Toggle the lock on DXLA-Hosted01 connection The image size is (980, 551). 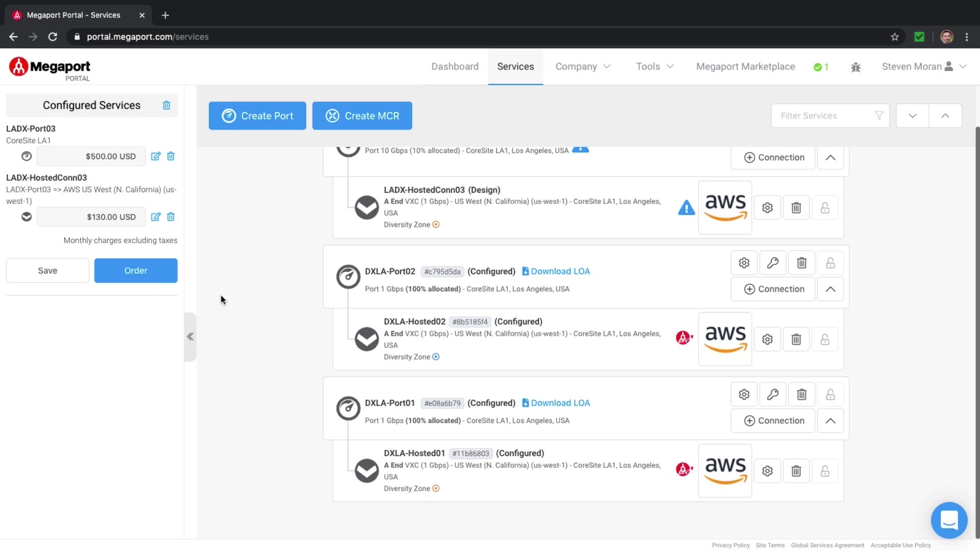pos(824,471)
